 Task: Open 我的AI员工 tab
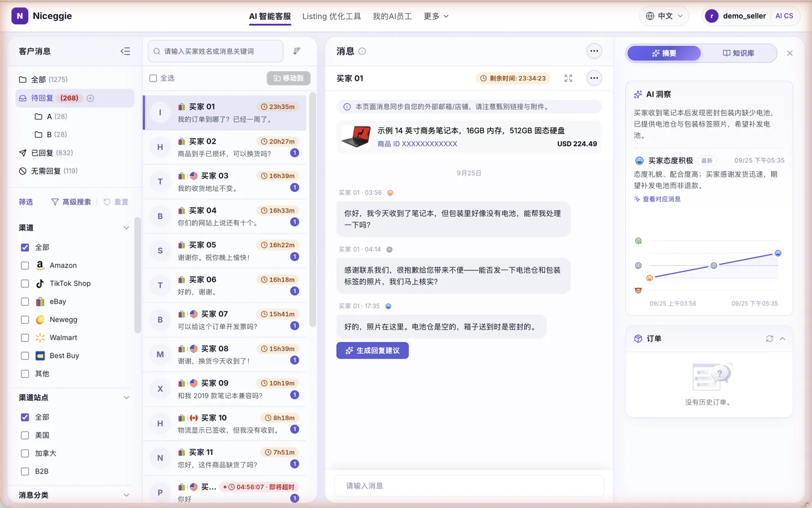pos(392,16)
